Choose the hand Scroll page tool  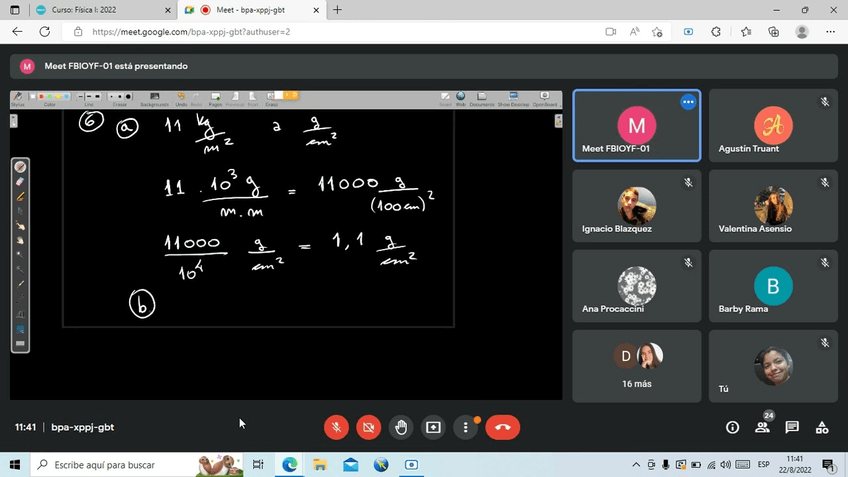20,240
